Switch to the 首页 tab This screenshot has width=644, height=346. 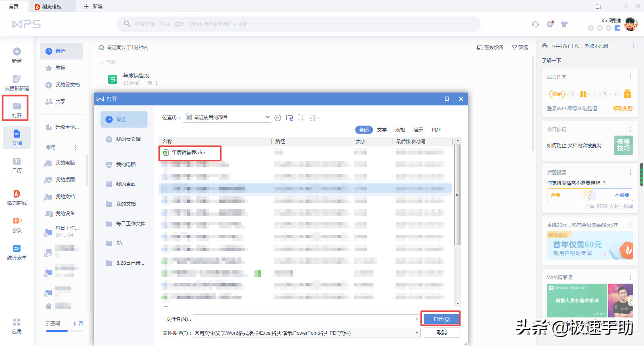point(14,6)
